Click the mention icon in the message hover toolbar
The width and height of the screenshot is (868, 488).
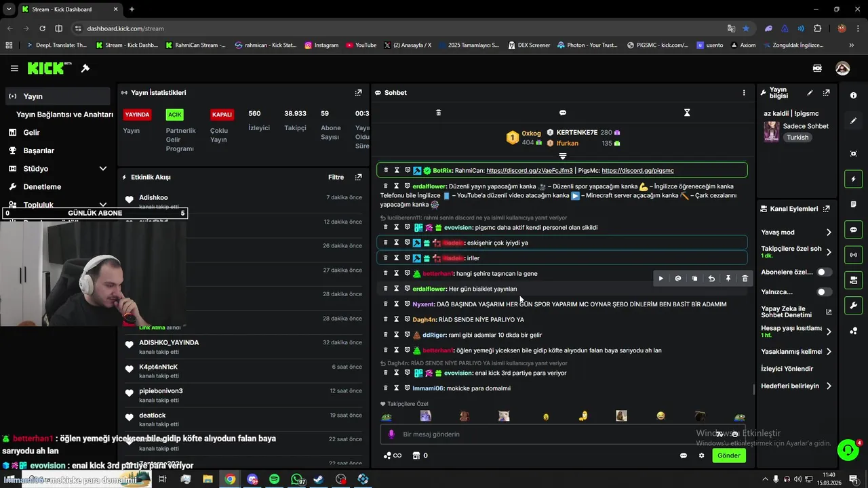tap(678, 279)
